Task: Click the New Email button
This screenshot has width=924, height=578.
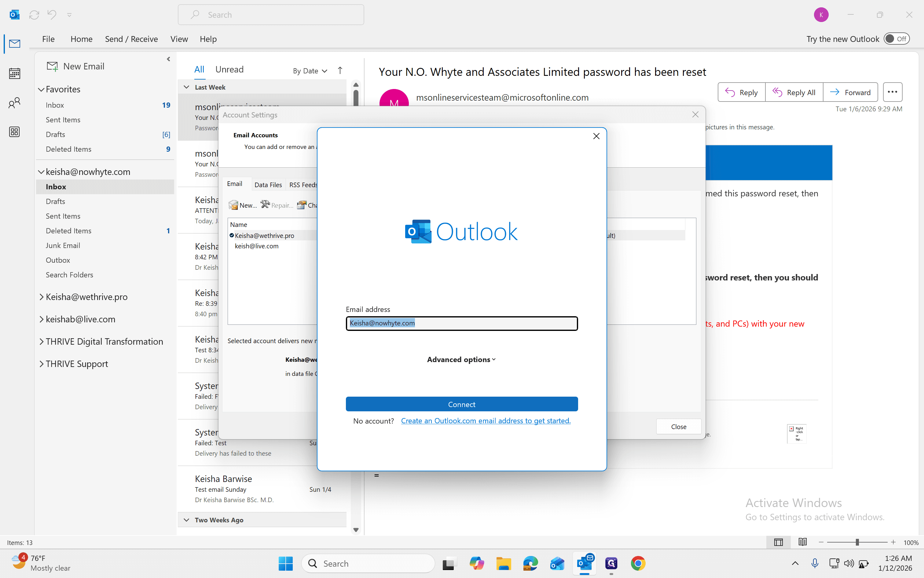Action: [x=75, y=67]
